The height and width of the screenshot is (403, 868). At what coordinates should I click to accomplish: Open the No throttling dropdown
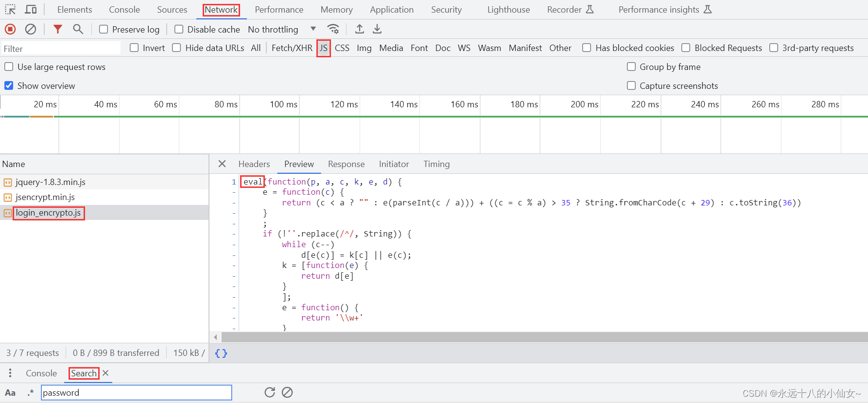(x=281, y=30)
